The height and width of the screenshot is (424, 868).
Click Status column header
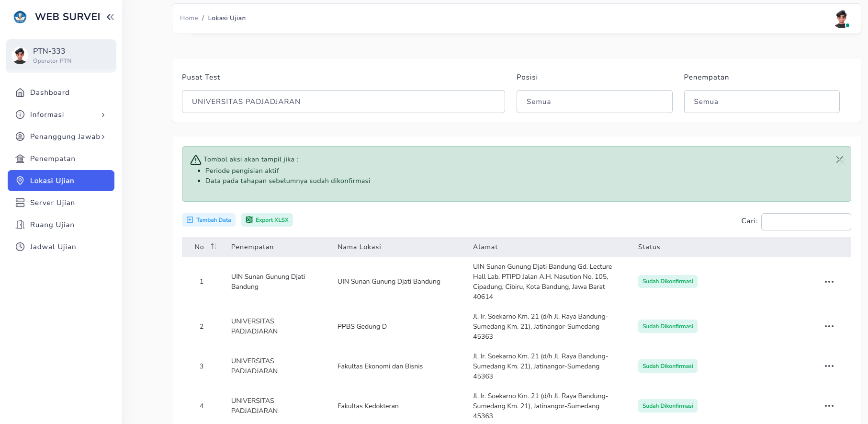click(649, 247)
